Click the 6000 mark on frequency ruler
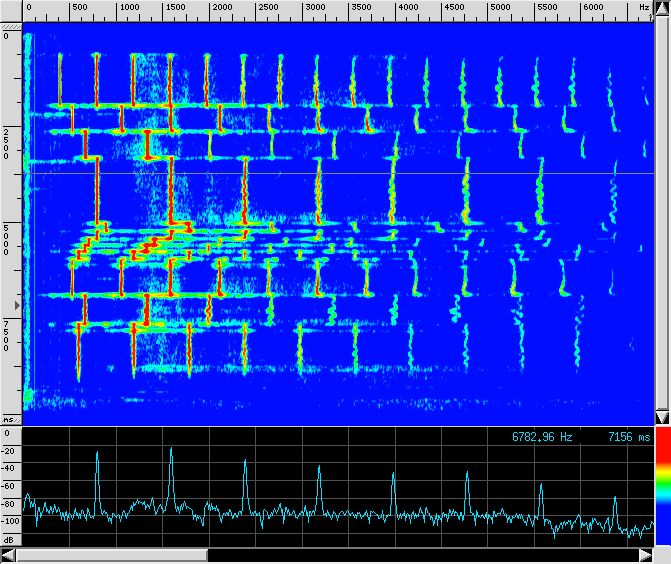Viewport: 671px width, 564px height. pyautogui.click(x=592, y=8)
